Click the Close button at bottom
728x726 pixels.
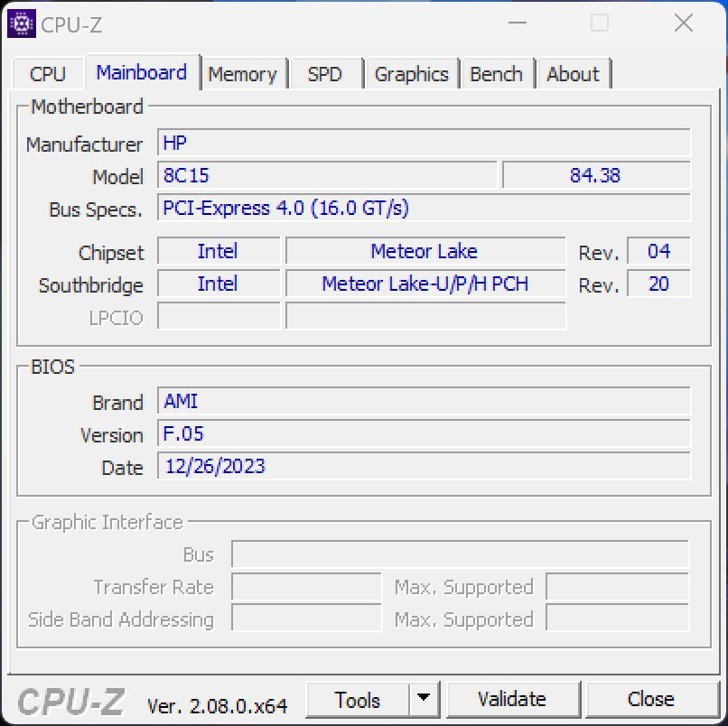[x=651, y=699]
